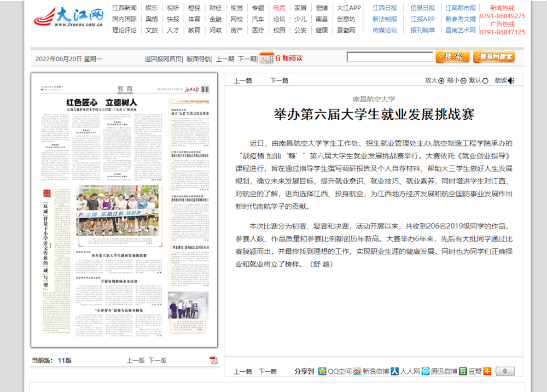Share article to QQ空间 via star icon
This screenshot has width=547, height=392.
click(x=322, y=371)
